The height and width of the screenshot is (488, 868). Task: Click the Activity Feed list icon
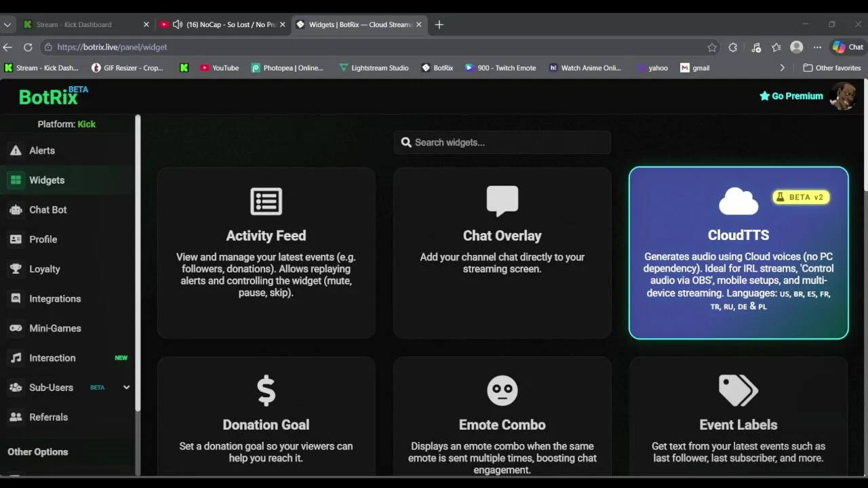pyautogui.click(x=266, y=201)
